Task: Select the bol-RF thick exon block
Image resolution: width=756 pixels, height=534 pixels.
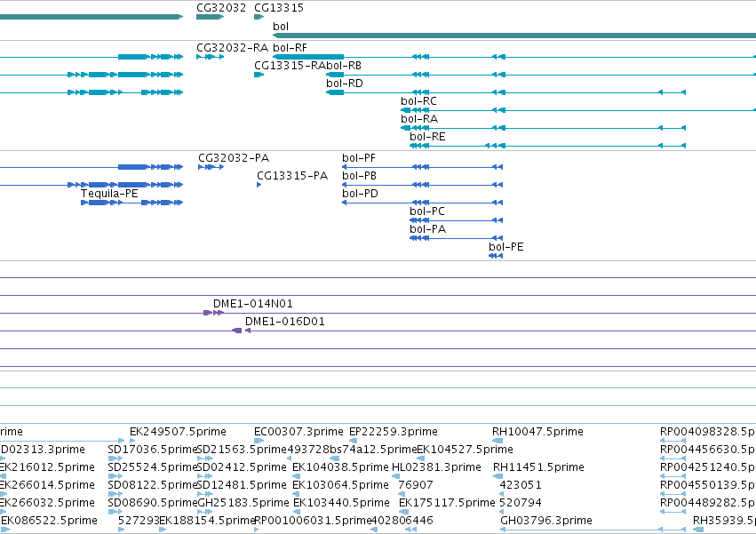Action: coord(308,57)
